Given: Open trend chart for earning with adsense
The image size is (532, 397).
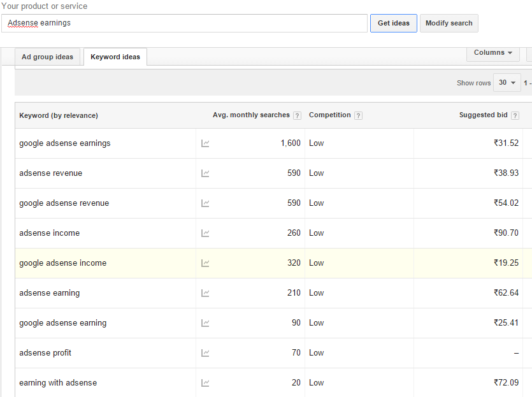Looking at the screenshot, I should click(x=205, y=383).
